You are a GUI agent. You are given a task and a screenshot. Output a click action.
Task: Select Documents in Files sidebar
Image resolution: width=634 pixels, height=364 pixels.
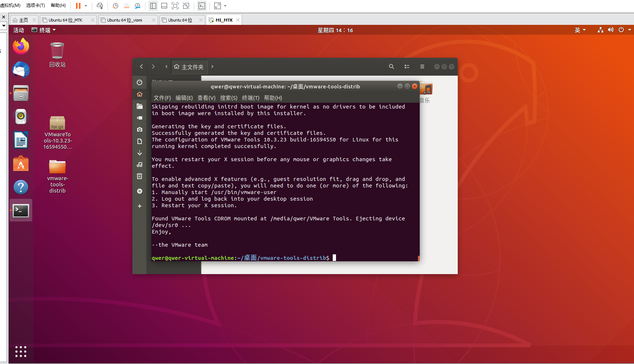click(x=139, y=141)
